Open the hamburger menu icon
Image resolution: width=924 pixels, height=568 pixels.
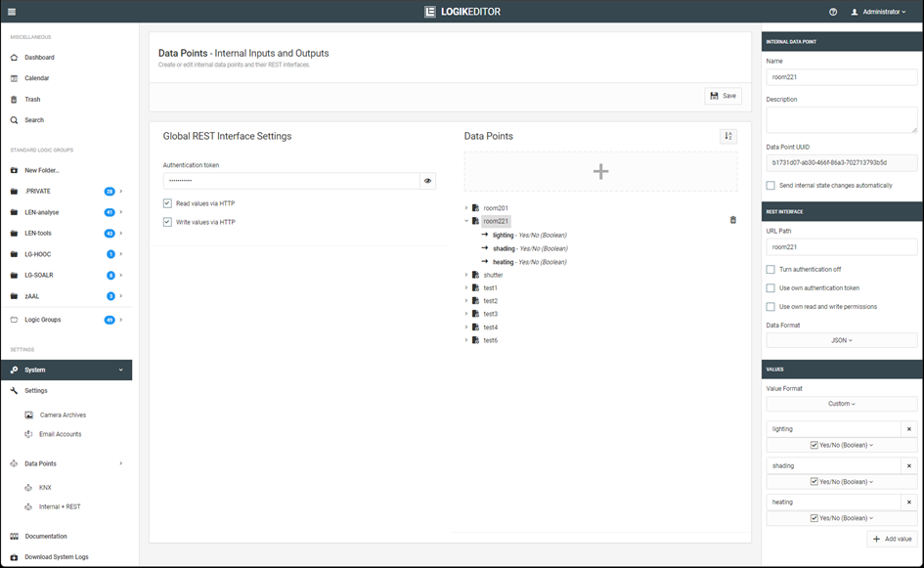pos(12,12)
